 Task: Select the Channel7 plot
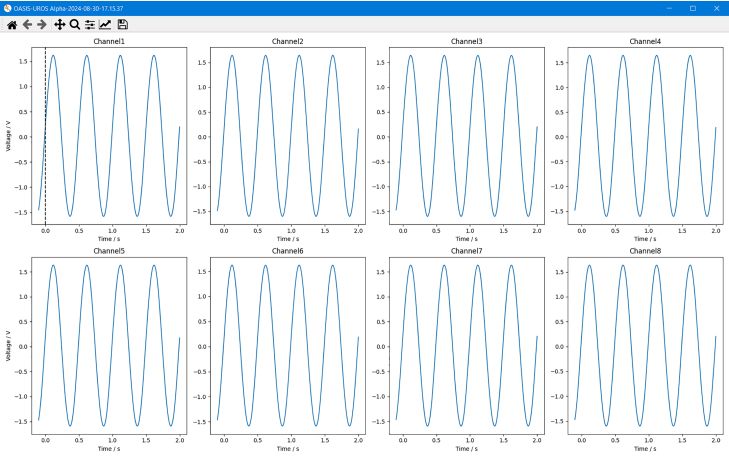click(466, 346)
